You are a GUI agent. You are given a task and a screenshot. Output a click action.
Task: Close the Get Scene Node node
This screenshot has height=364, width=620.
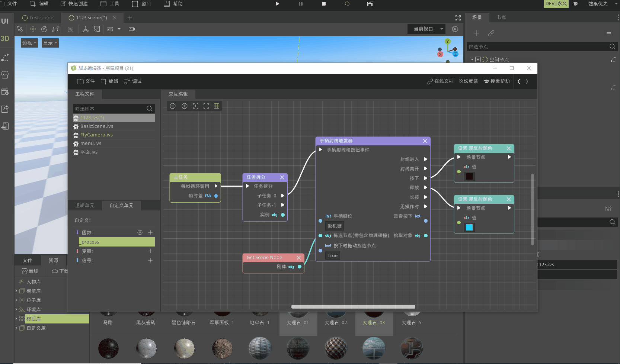tap(299, 258)
